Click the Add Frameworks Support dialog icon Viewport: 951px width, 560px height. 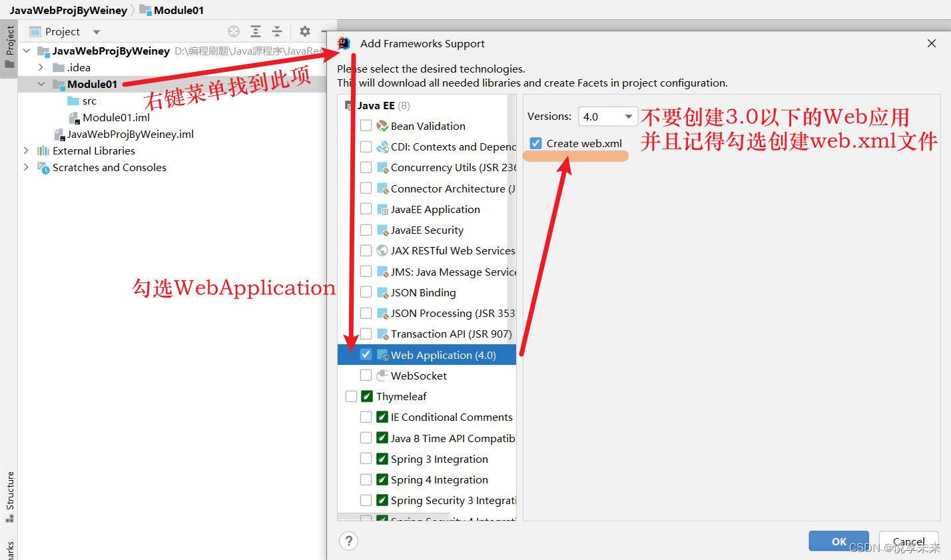pos(344,43)
